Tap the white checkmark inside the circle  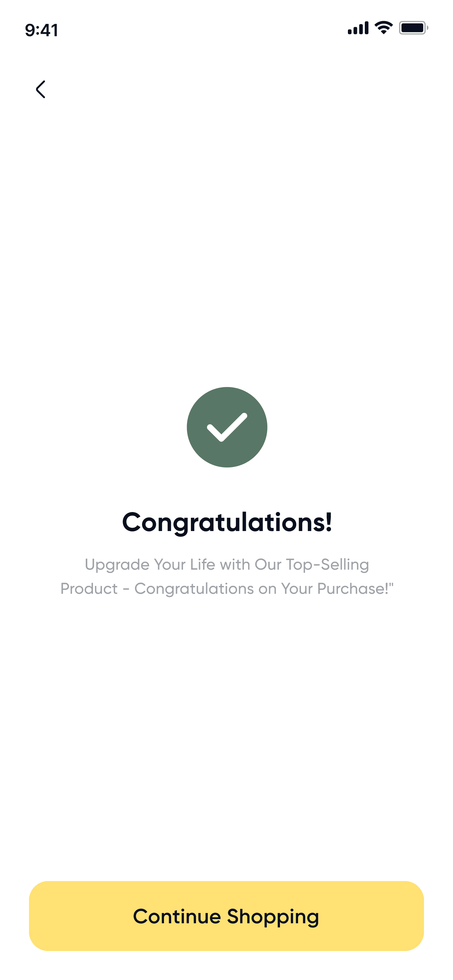coord(227,427)
